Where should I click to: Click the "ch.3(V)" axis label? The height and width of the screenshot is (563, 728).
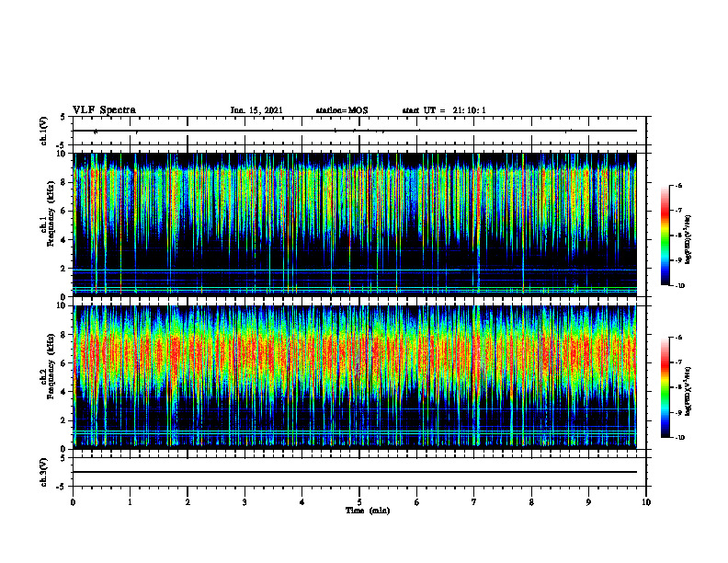pos(43,472)
